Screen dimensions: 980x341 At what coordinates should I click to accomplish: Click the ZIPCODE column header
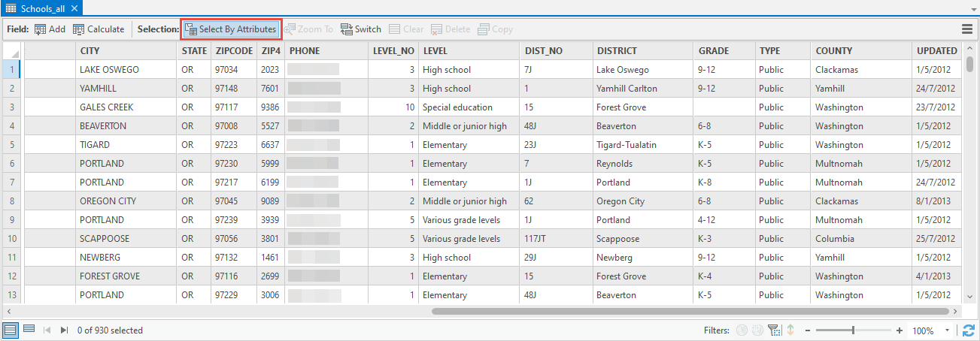(233, 51)
